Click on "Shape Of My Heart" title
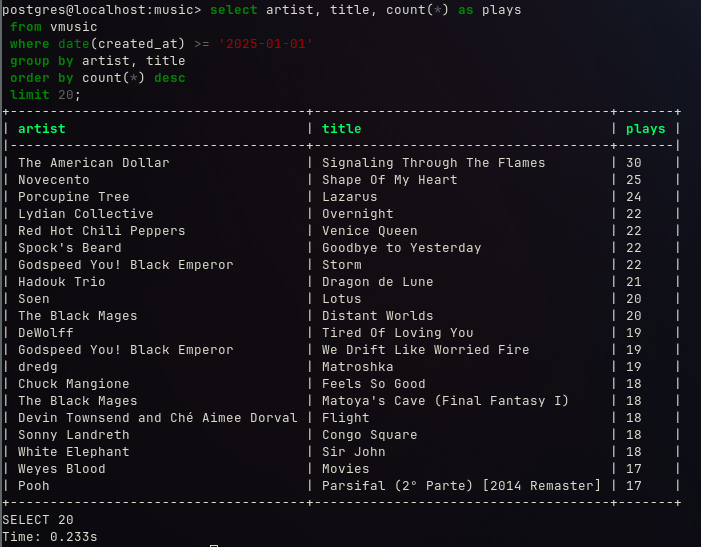Image resolution: width=701 pixels, height=547 pixels. click(x=389, y=180)
